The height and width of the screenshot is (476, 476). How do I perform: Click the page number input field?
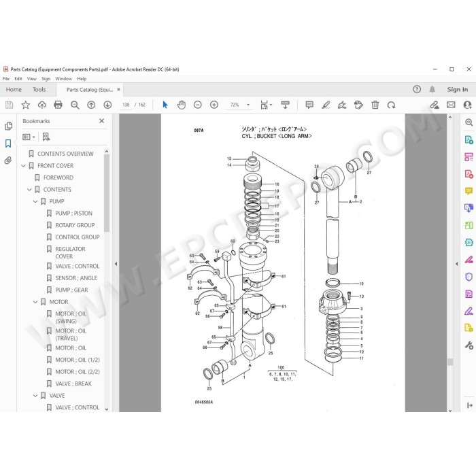click(x=126, y=105)
